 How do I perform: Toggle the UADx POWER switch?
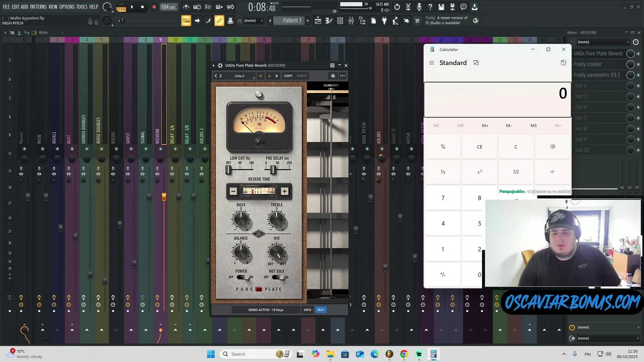243,277
